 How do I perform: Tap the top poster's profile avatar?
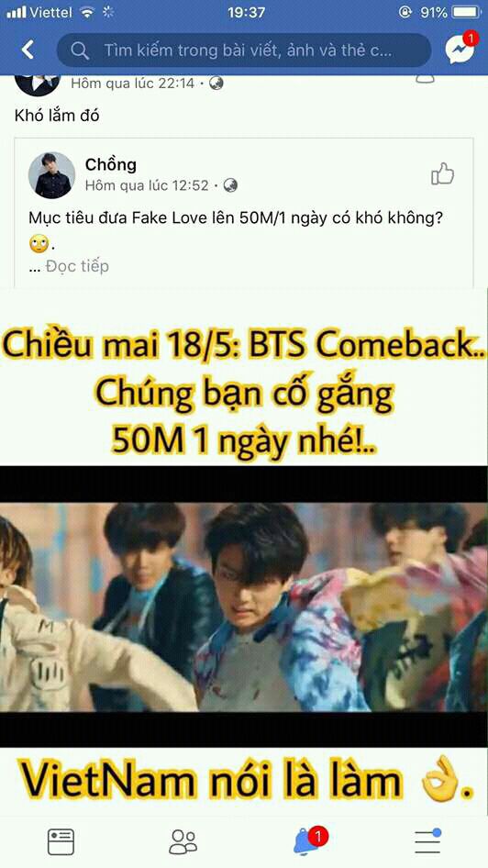(37, 83)
